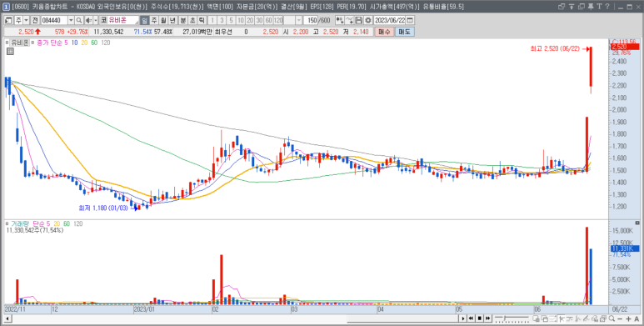Click the scrollbar right arrow under the chart
Image resolution: width=644 pixels, height=326 pixels.
coord(463,318)
